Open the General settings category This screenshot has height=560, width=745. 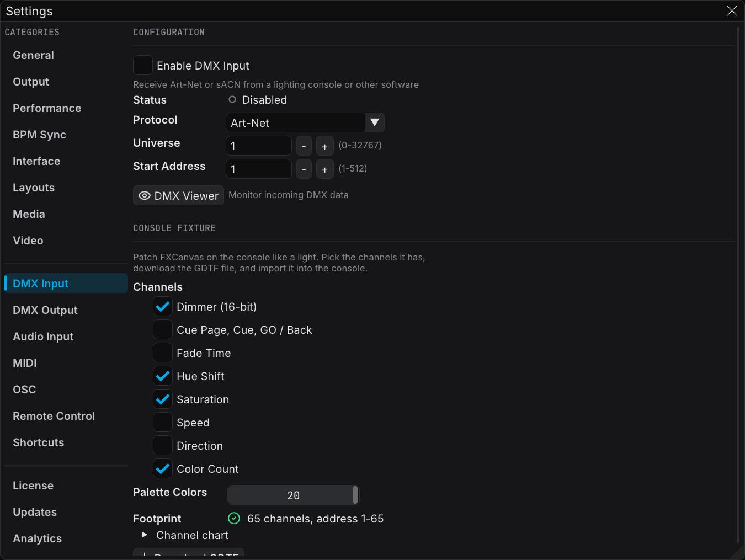point(66,55)
